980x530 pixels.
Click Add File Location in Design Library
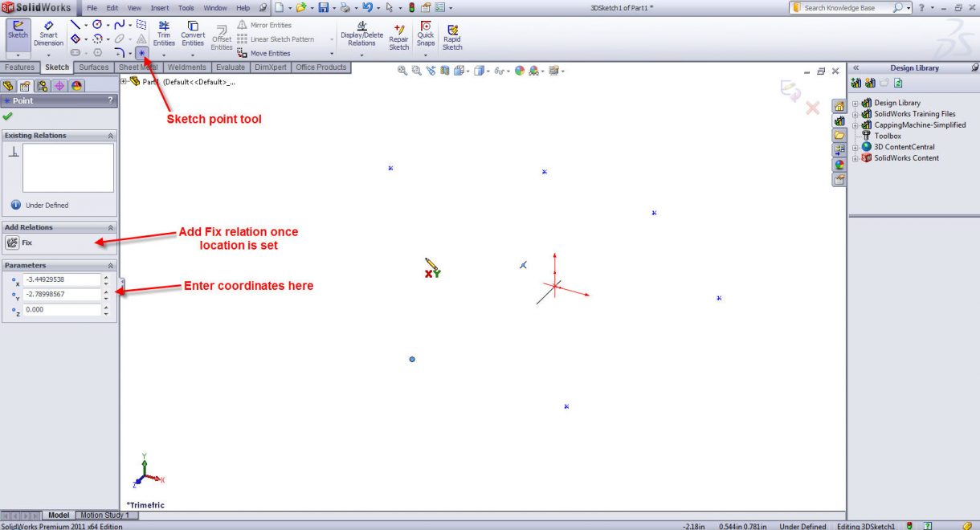(870, 82)
